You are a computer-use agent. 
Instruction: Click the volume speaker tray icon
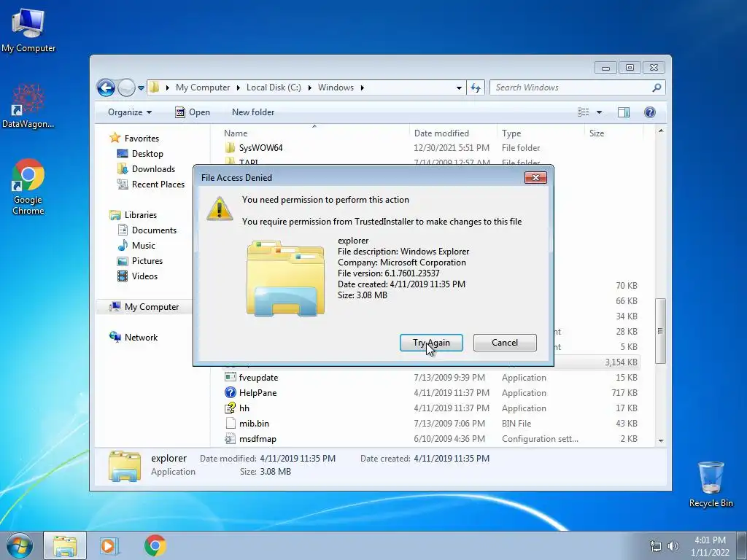coord(673,546)
